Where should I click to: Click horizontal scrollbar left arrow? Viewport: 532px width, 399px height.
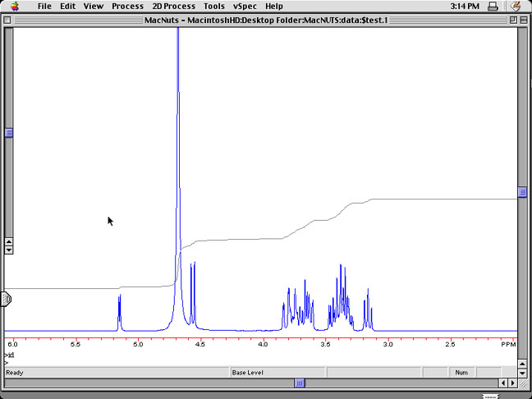503,383
